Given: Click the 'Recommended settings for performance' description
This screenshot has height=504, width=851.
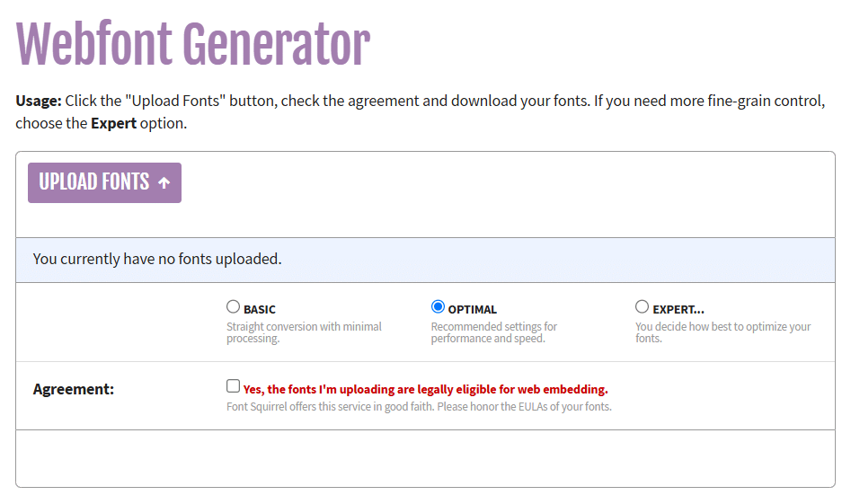Looking at the screenshot, I should [494, 332].
